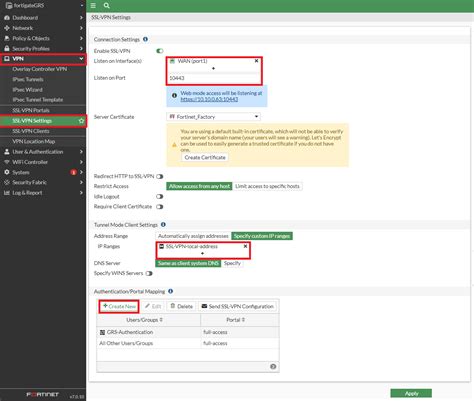Toggle Redirect HTTP to SSL-VPN switch

point(160,176)
